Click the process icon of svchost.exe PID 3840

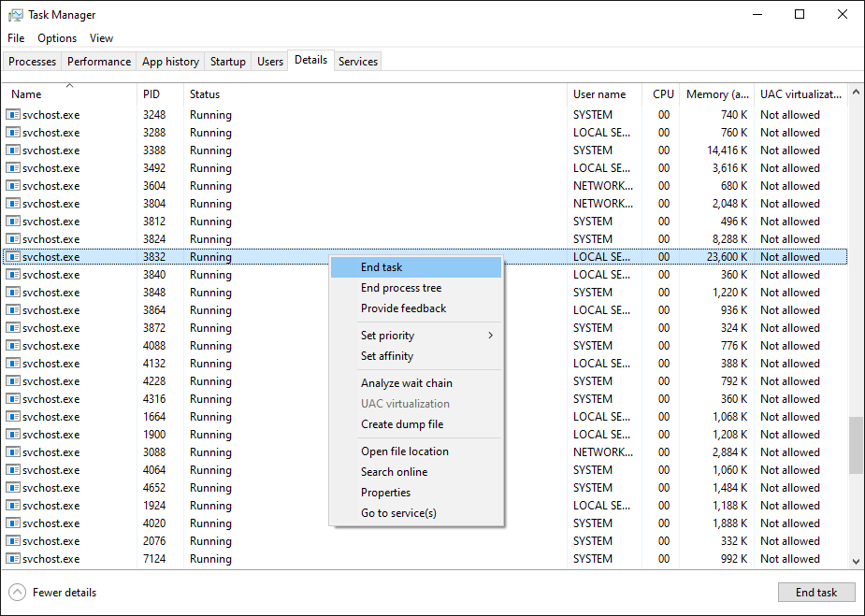point(13,275)
